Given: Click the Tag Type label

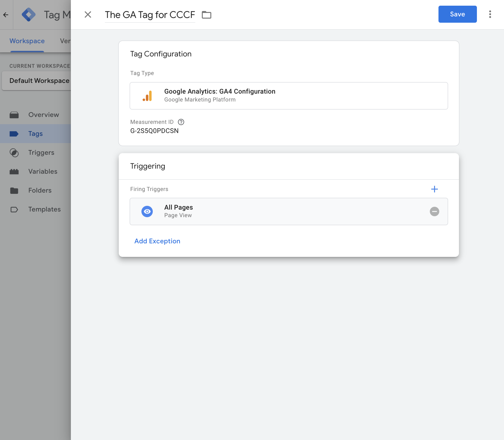Looking at the screenshot, I should pos(142,73).
